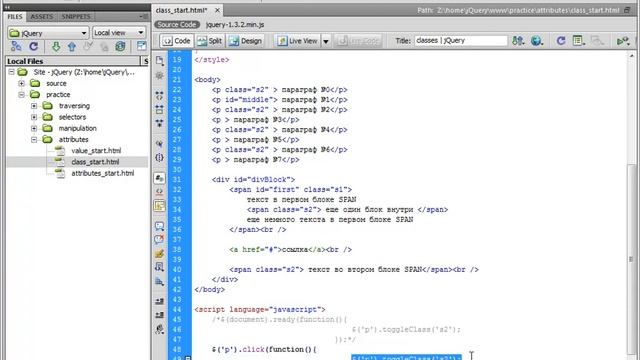Image resolution: width=640 pixels, height=360 pixels.
Task: Expand the selectors folder
Action: (34, 117)
